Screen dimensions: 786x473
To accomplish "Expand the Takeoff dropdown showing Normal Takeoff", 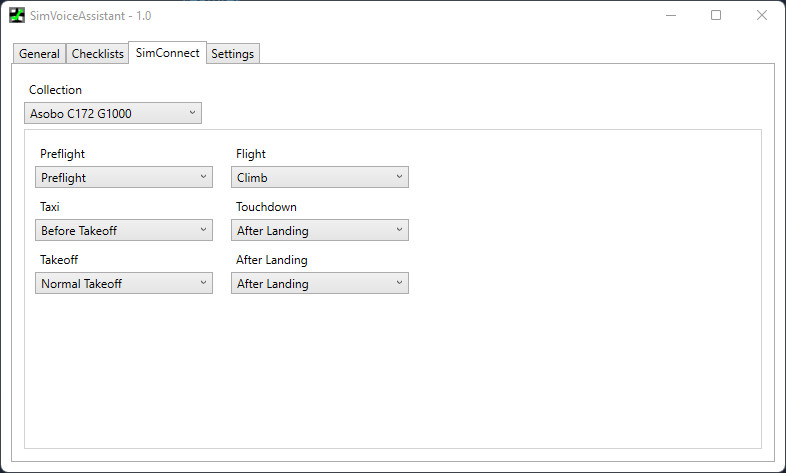I will 123,283.
